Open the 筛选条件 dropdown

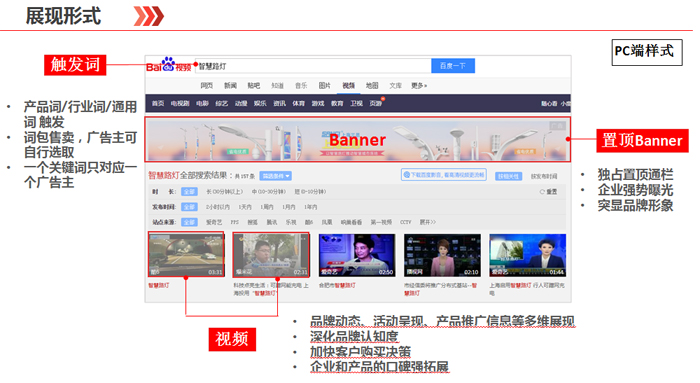275,176
